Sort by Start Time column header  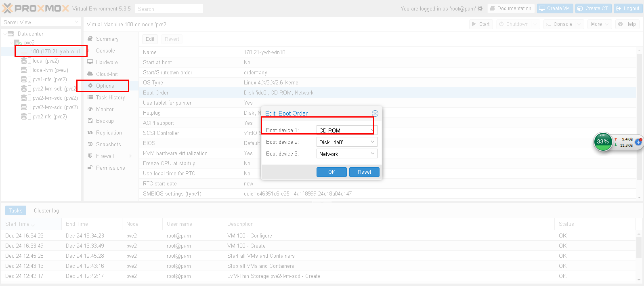tap(31, 224)
